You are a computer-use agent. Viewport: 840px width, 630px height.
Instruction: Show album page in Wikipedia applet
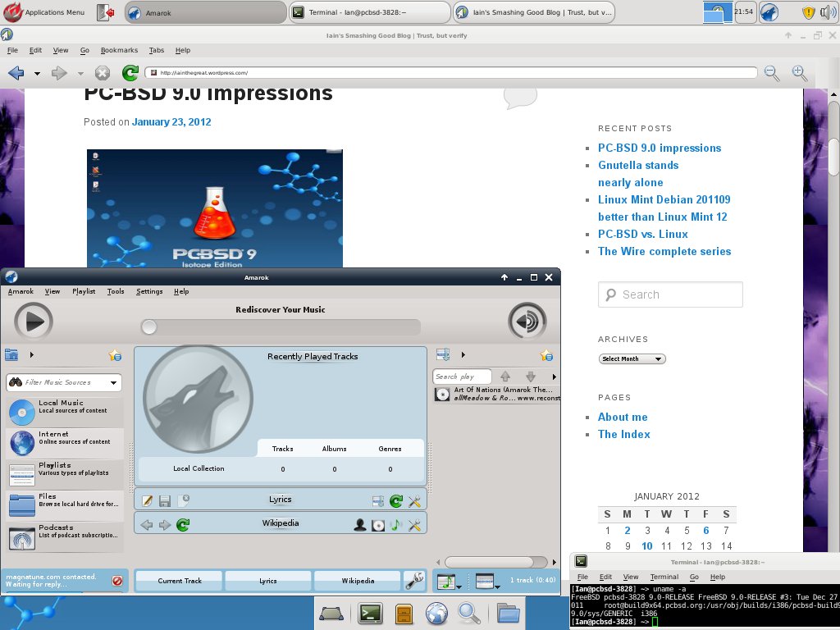pos(378,525)
